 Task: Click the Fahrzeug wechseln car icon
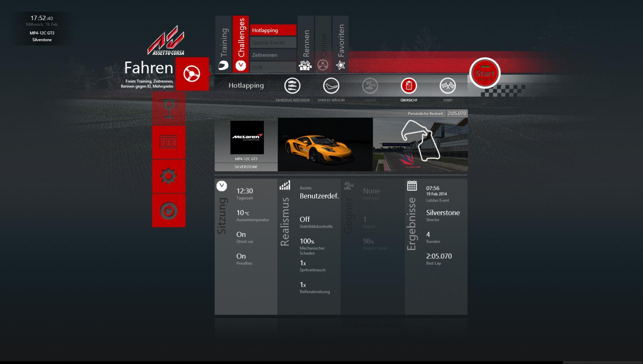point(292,86)
